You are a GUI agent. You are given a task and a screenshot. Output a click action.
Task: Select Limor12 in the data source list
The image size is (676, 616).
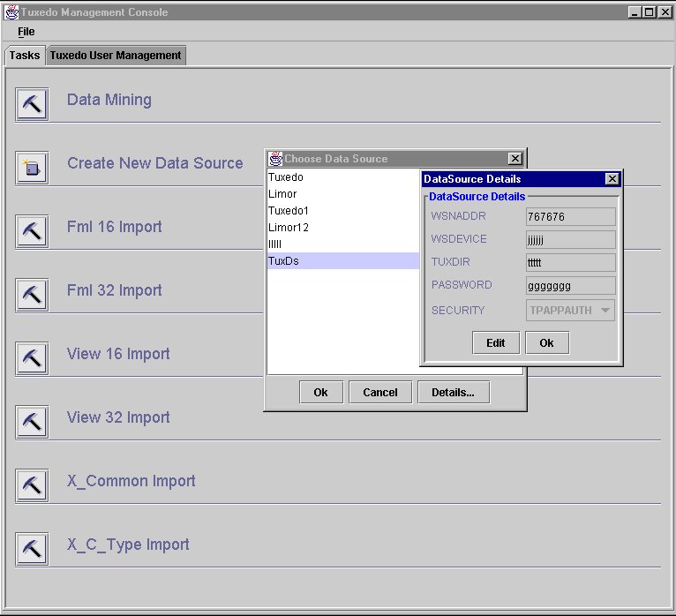tap(343, 228)
